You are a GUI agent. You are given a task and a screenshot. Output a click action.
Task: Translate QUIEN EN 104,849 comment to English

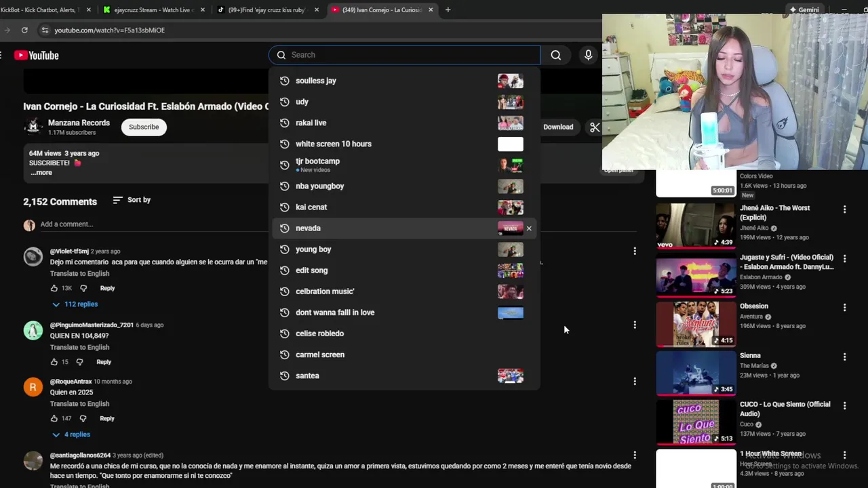pos(79,347)
